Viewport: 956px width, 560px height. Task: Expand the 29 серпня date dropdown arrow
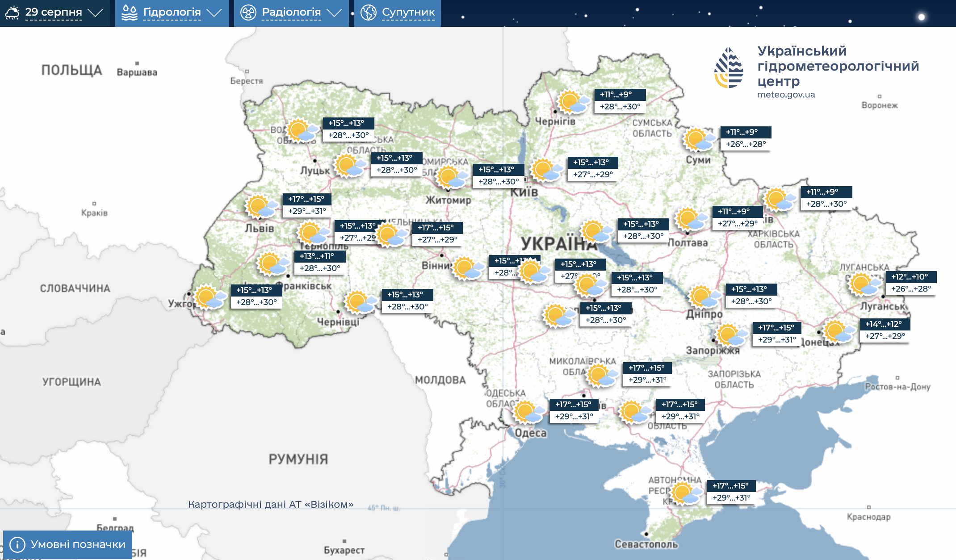pos(96,13)
